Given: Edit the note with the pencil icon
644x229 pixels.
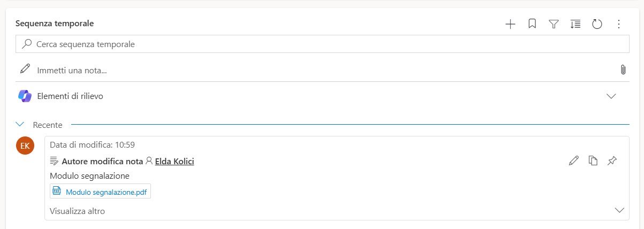Looking at the screenshot, I should [573, 161].
